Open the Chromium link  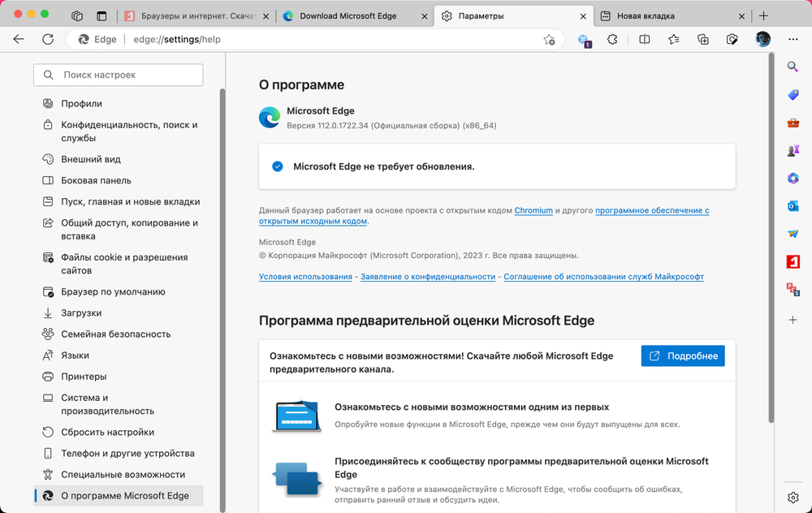533,210
